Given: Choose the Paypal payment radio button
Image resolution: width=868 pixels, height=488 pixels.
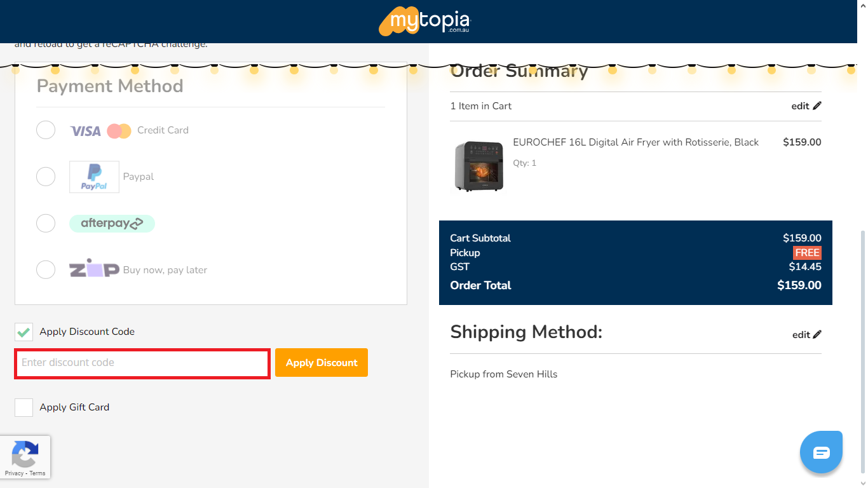Looking at the screenshot, I should [x=46, y=177].
